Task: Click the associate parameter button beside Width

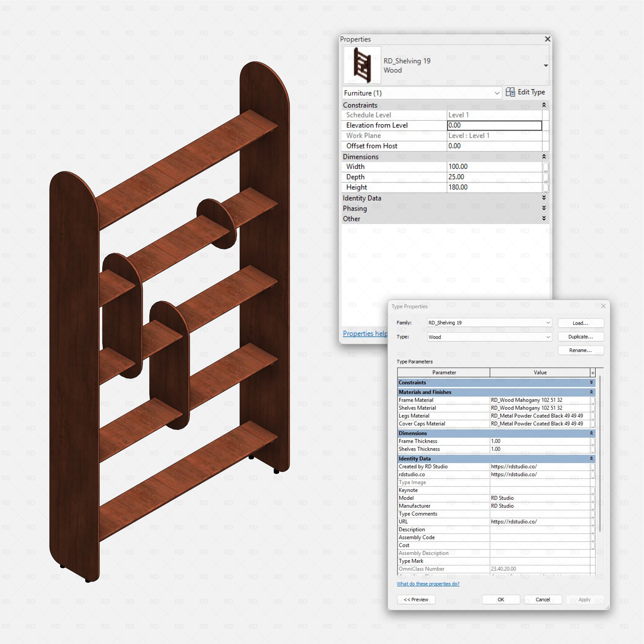Action: (545, 167)
